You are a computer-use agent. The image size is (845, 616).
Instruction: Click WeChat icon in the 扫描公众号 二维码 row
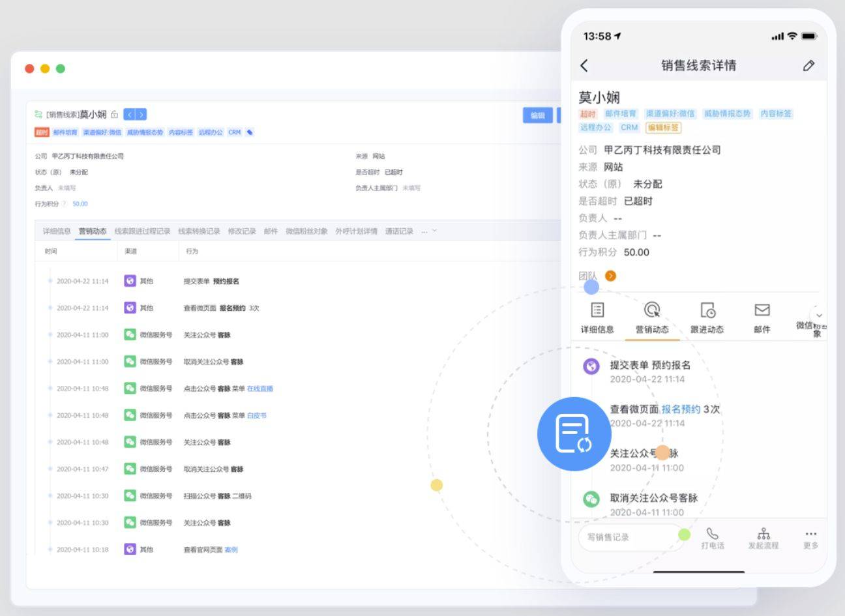pyautogui.click(x=130, y=496)
